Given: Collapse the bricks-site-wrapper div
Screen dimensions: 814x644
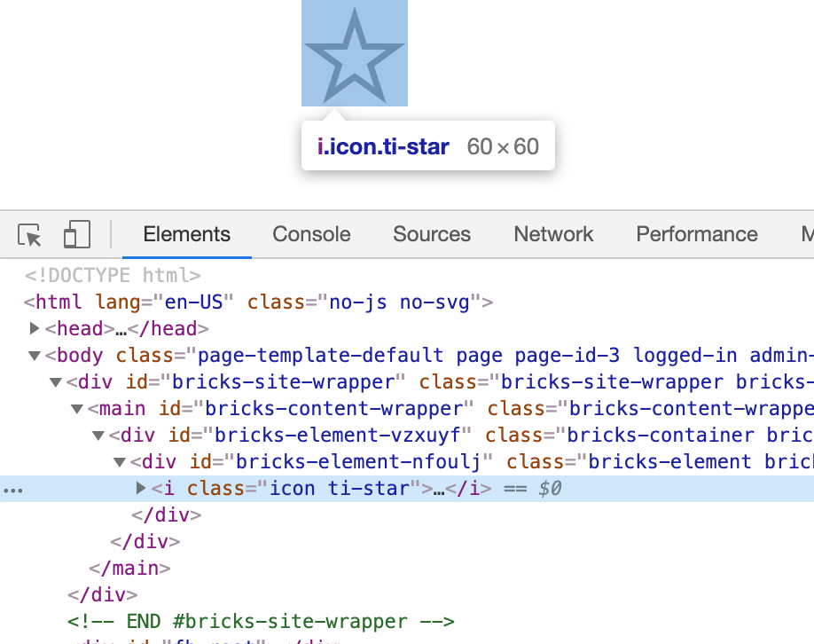Looking at the screenshot, I should (56, 382).
